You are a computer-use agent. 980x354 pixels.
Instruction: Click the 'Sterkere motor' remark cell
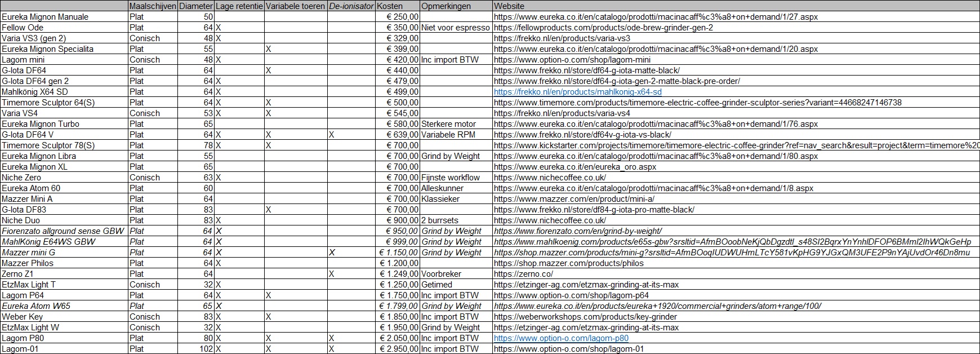click(457, 124)
